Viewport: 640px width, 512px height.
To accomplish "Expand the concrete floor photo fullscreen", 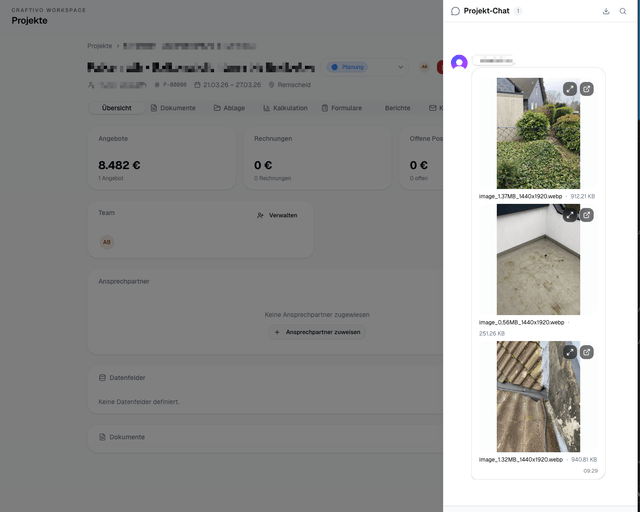I will pos(569,215).
